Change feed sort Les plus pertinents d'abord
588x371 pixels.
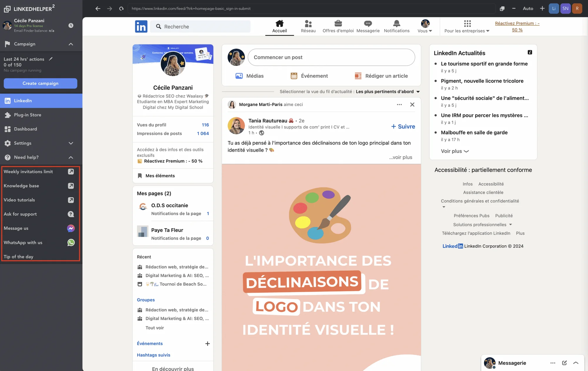[x=388, y=92]
